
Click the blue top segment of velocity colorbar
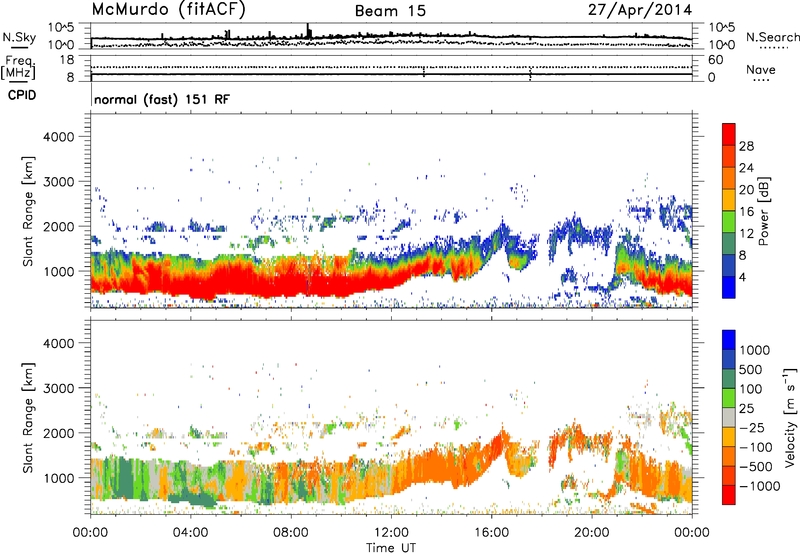point(729,340)
